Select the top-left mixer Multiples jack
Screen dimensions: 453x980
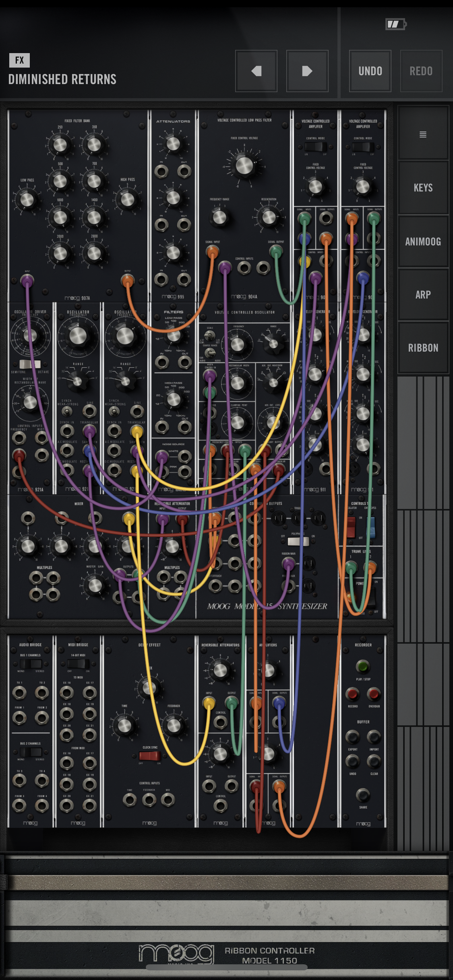[x=36, y=579]
